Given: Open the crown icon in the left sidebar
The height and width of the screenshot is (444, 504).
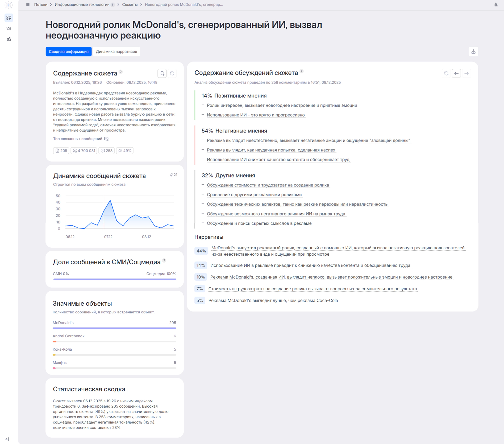Looking at the screenshot, I should coord(9,28).
